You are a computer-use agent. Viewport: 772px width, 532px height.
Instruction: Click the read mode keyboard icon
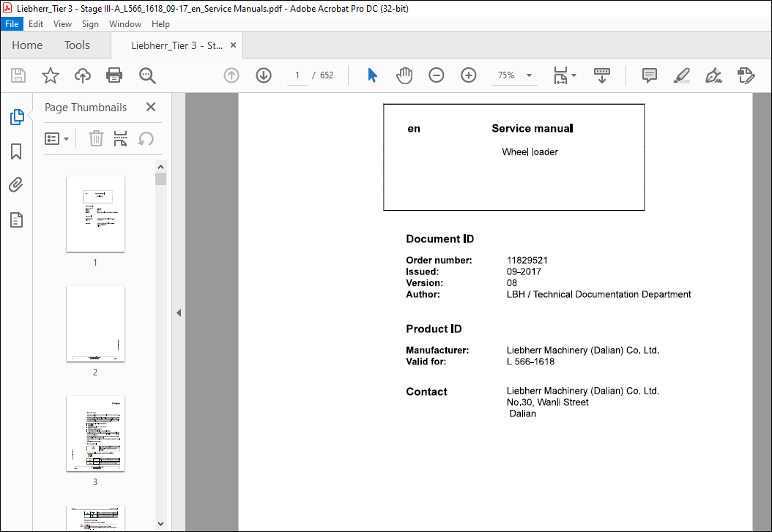point(601,75)
